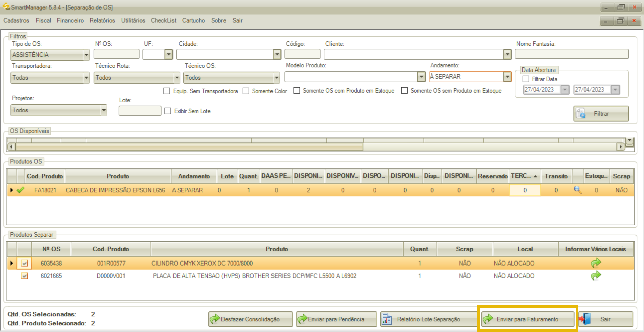Screen dimensions: 644x332
Task: Open the Utilitários menu
Action: (133, 20)
